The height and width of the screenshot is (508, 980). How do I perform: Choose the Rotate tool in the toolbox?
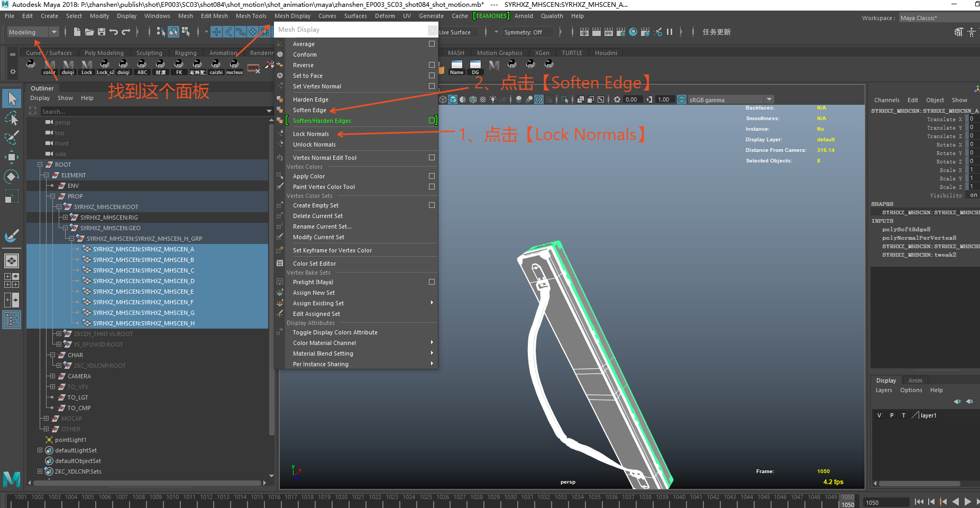coord(12,176)
